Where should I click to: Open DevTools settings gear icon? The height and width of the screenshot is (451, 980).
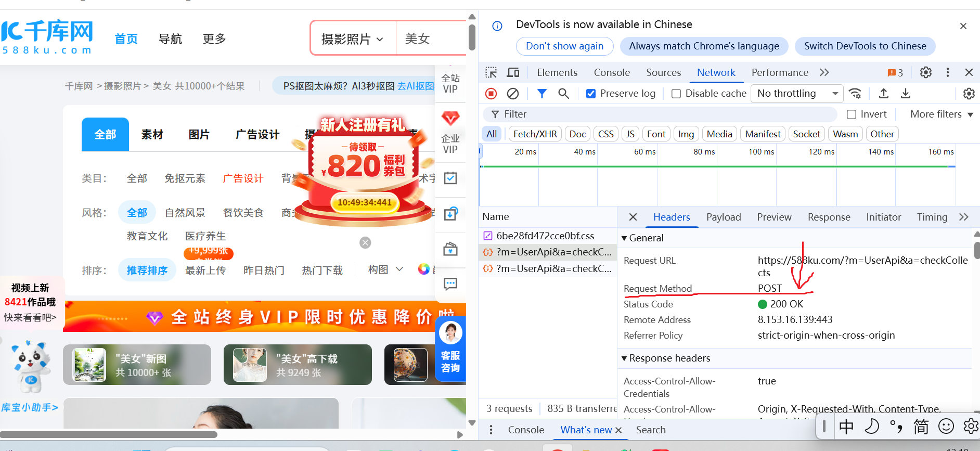pyautogui.click(x=926, y=72)
